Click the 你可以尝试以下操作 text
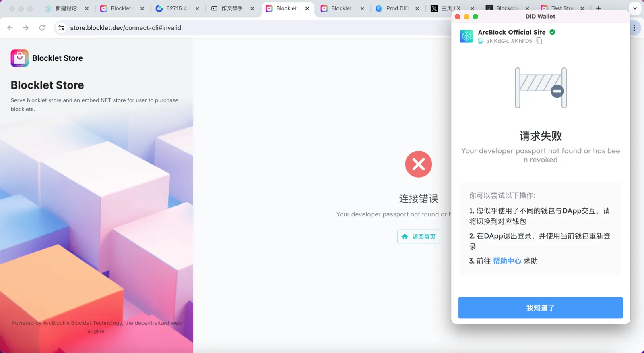The image size is (644, 353). tap(502, 195)
